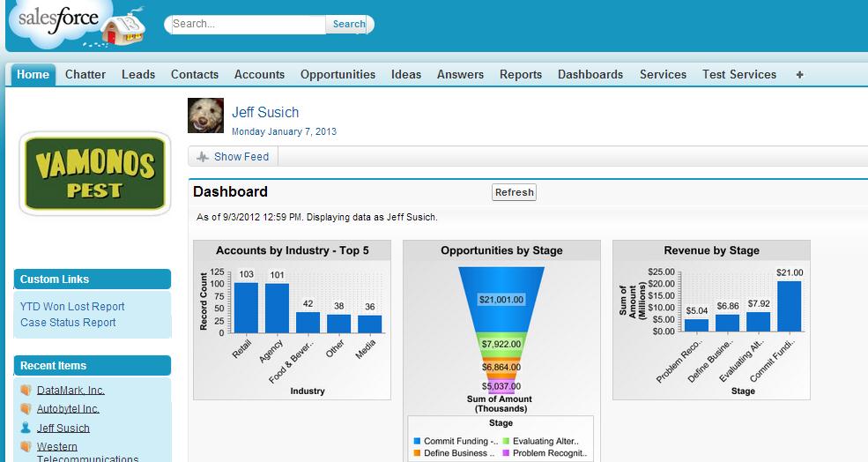
Task: Open the Accounts tab
Action: (259, 75)
